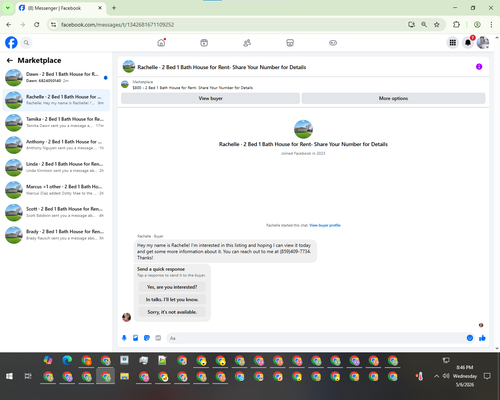
Task: Open the Windows notification center
Action: tap(487, 376)
